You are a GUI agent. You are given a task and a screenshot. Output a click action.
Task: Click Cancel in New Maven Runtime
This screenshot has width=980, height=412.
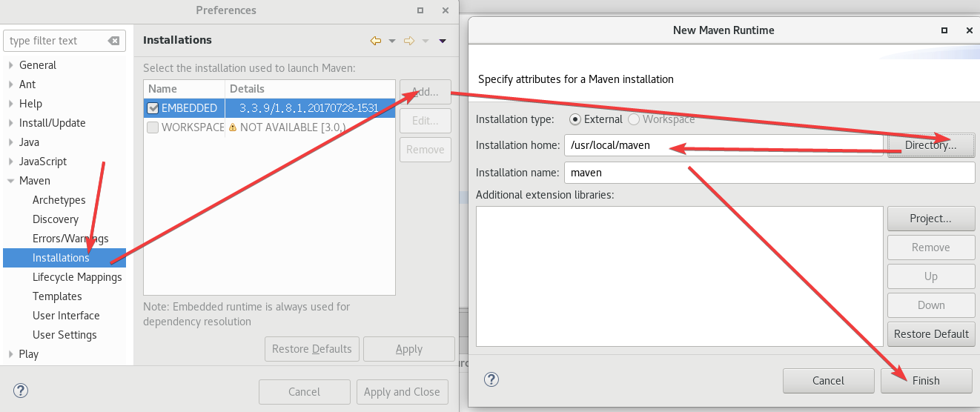(829, 381)
